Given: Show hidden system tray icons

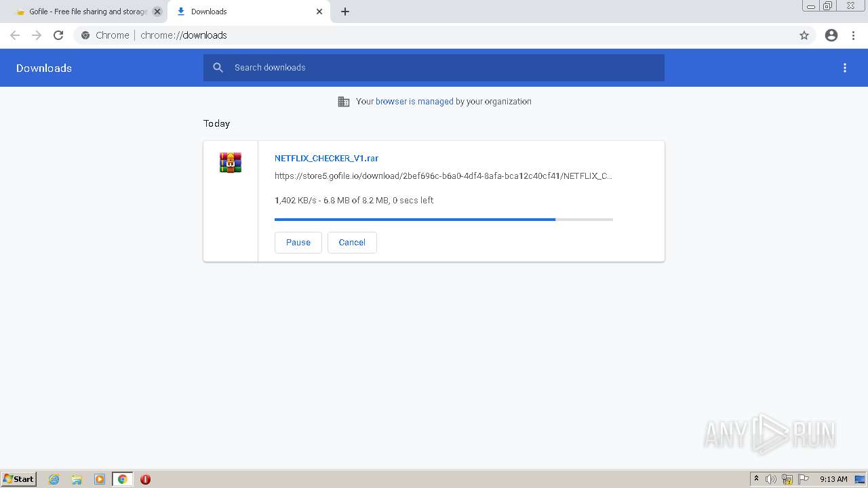Looking at the screenshot, I should (x=757, y=479).
